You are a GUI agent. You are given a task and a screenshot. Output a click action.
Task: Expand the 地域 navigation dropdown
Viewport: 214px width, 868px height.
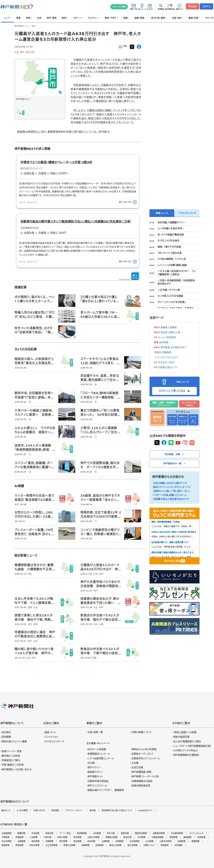point(29,18)
